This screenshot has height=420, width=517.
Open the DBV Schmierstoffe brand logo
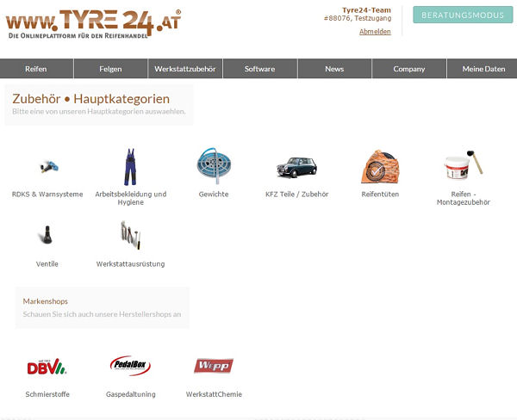[47, 367]
